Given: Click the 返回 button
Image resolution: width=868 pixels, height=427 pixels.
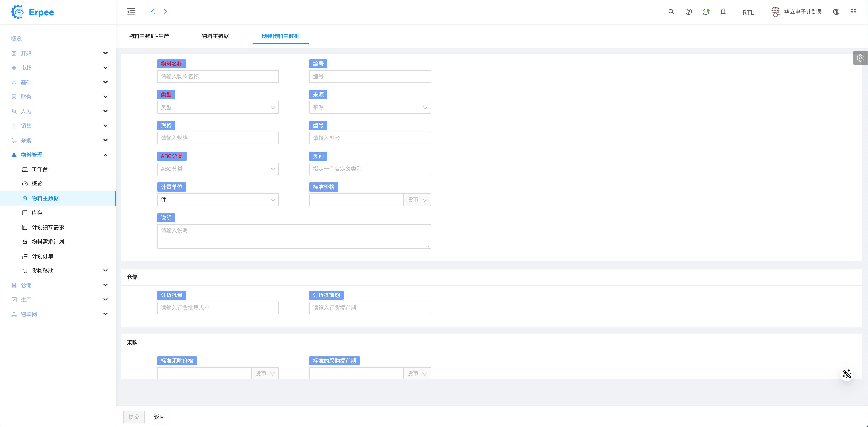Looking at the screenshot, I should (x=159, y=417).
